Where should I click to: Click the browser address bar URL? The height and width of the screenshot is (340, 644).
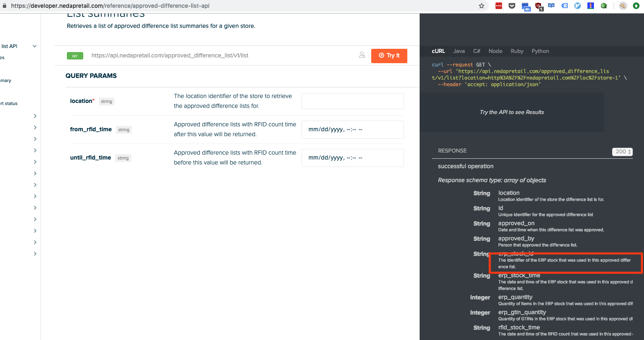click(110, 6)
